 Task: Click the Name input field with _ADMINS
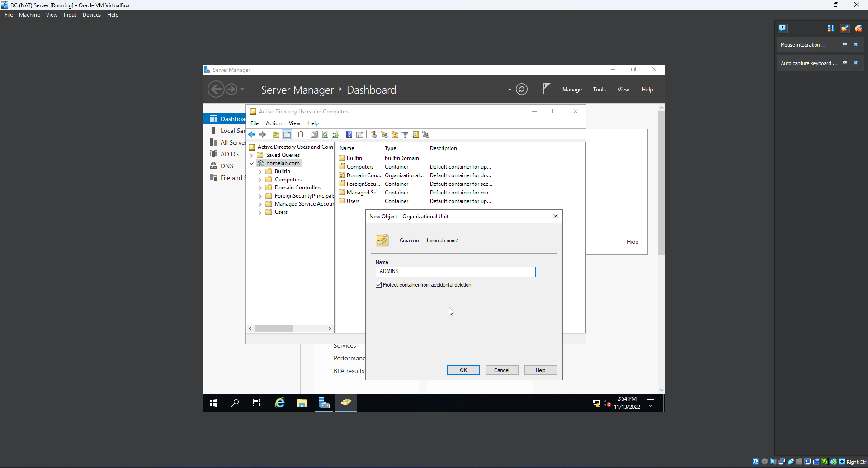[x=455, y=272]
